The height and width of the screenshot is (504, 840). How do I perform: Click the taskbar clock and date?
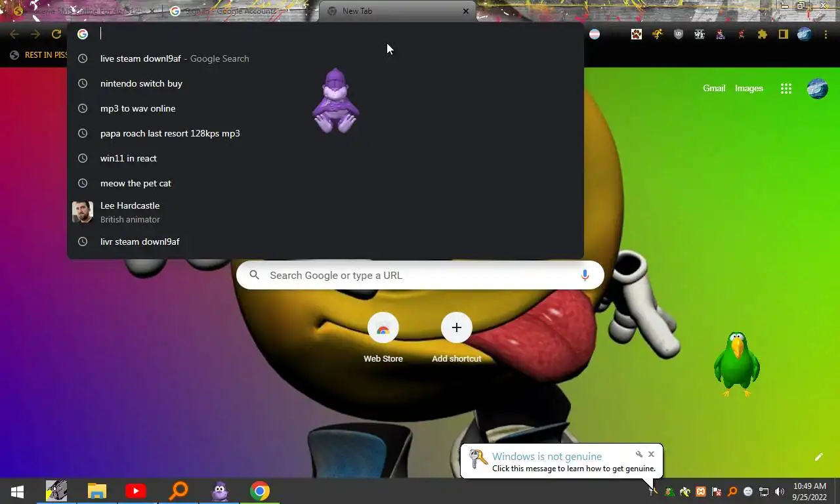809,492
